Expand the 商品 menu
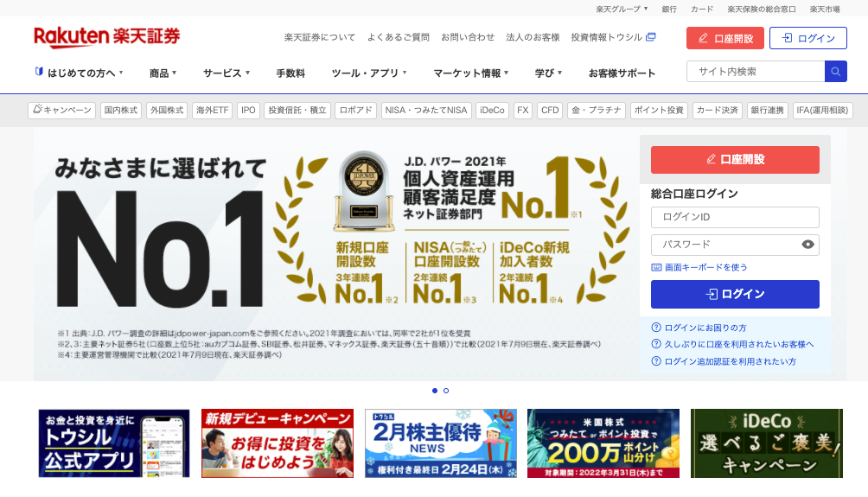The image size is (868, 497). click(x=163, y=73)
